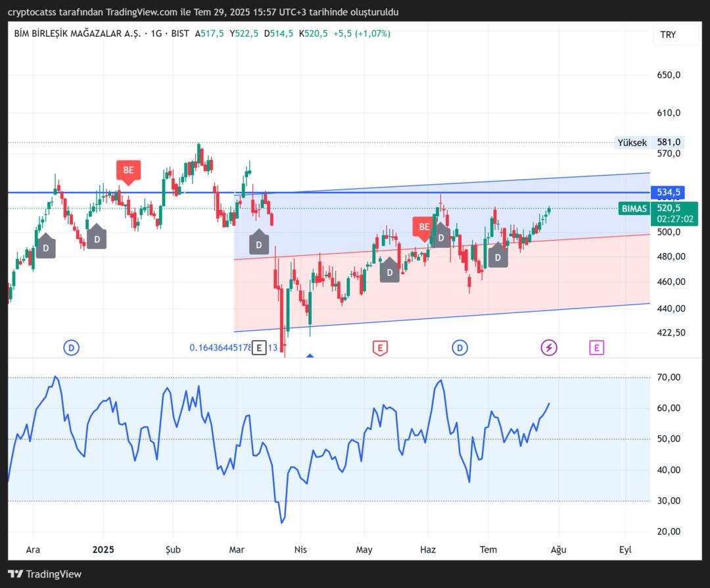The height and width of the screenshot is (588, 710).
Task: Click the red BE flag near Haz
Action: [423, 228]
